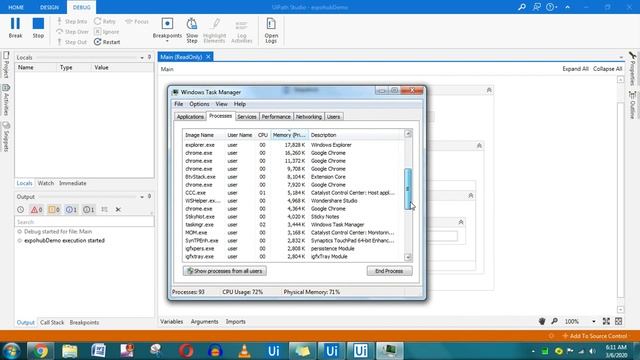
Task: Clear the Output panel with X icon
Action: 118,209
